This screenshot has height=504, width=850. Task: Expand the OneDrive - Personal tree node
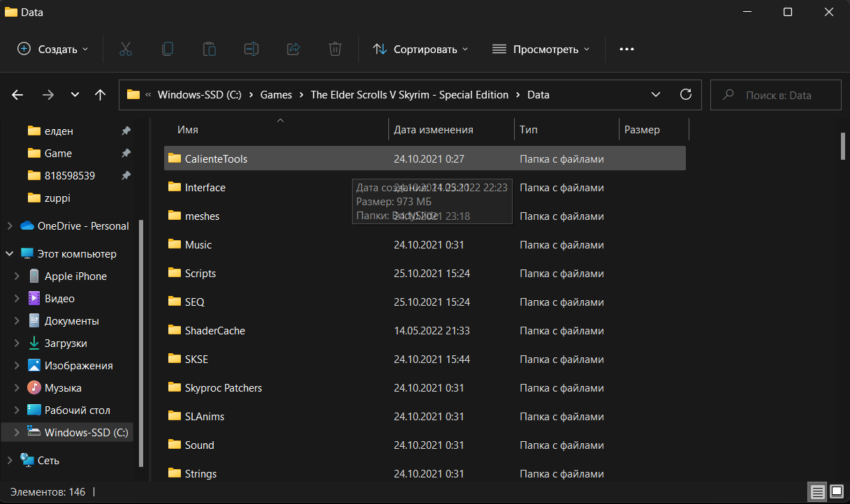pyautogui.click(x=10, y=226)
